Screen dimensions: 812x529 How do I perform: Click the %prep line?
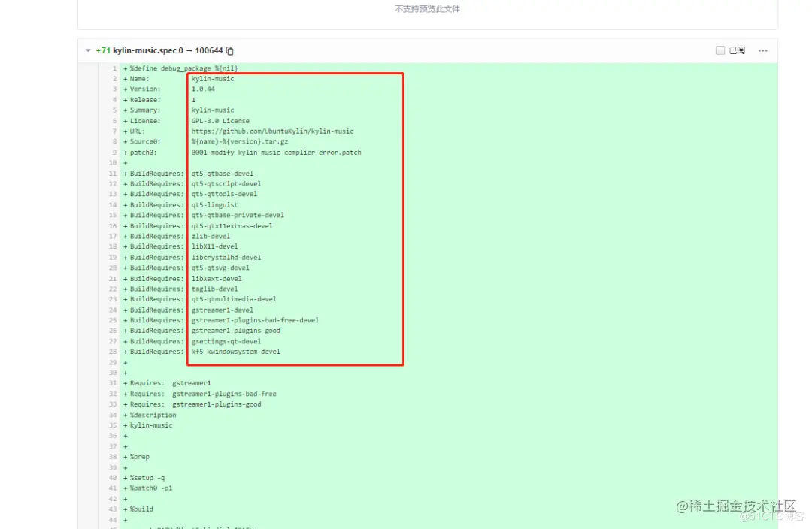tap(136, 457)
